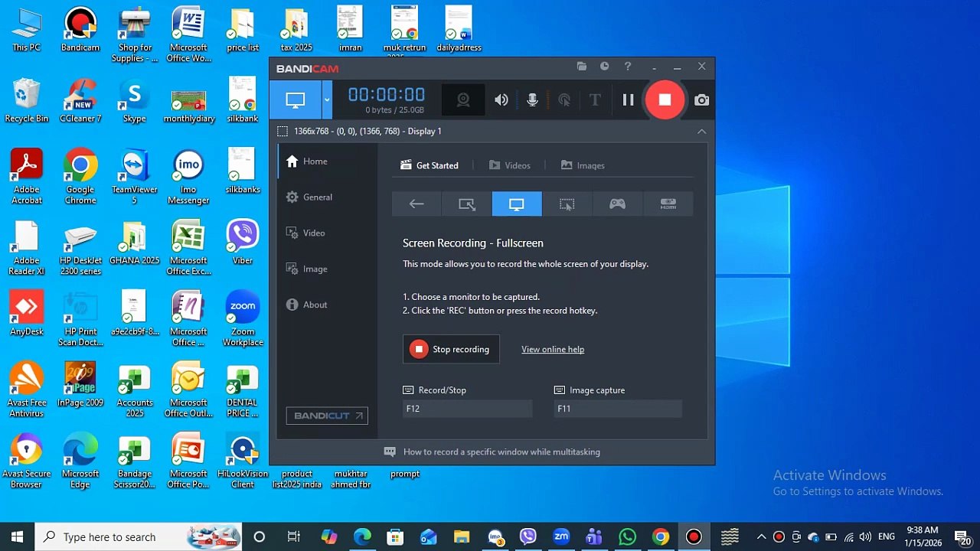Toggle the mouse cursor effects icon
The width and height of the screenshot is (980, 551).
564,100
